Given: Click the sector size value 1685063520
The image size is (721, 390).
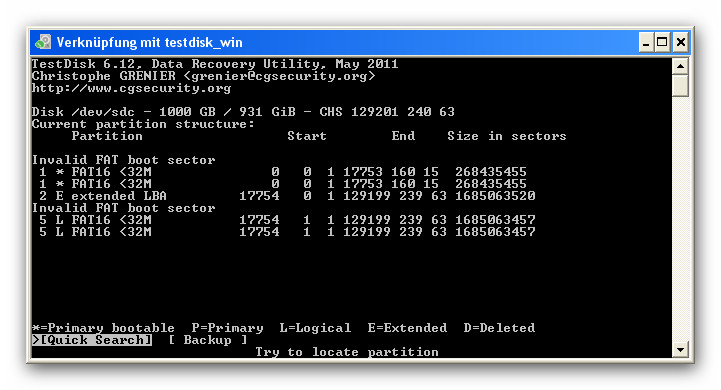Looking at the screenshot, I should click(495, 196).
